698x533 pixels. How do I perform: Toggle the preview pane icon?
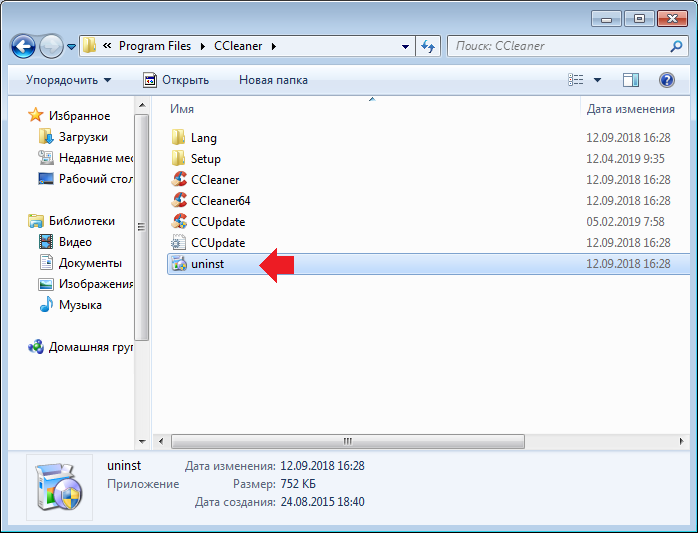[631, 80]
